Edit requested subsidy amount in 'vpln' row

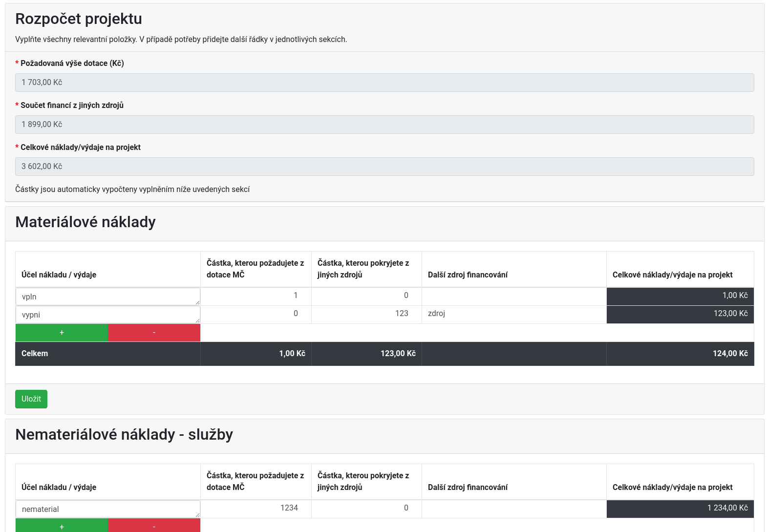[x=256, y=296]
